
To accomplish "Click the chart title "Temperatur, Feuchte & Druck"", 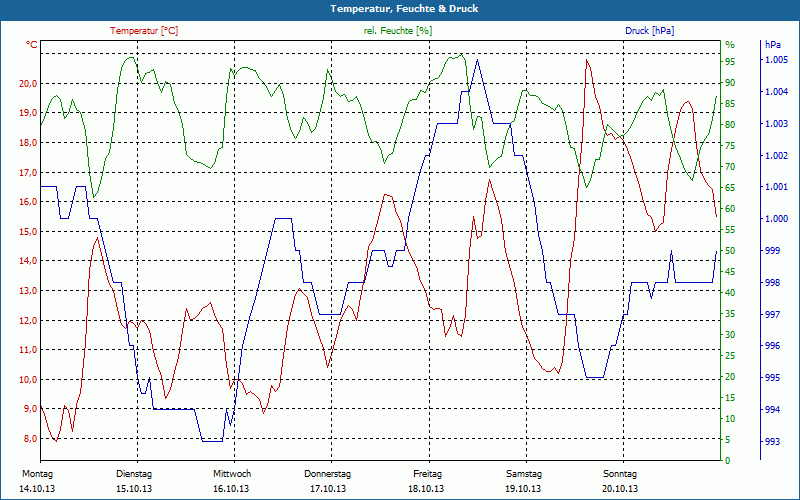I will [x=404, y=9].
